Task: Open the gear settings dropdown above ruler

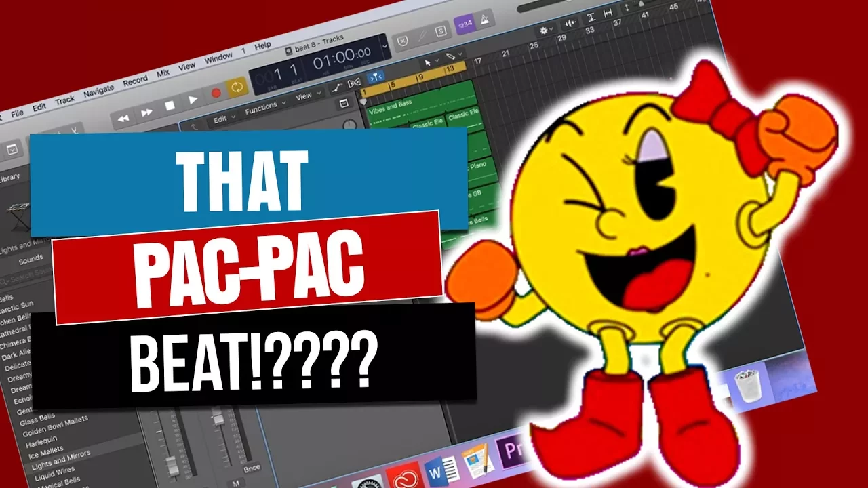Action: point(546,31)
